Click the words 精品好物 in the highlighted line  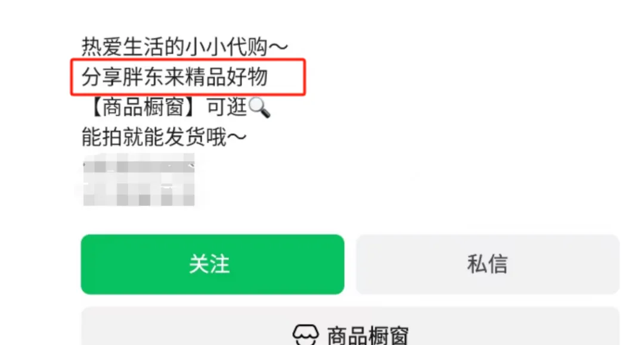227,77
